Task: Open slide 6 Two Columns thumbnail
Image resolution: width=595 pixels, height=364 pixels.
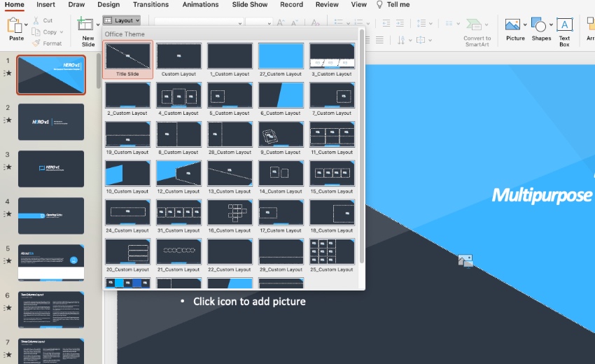Action: (x=51, y=309)
